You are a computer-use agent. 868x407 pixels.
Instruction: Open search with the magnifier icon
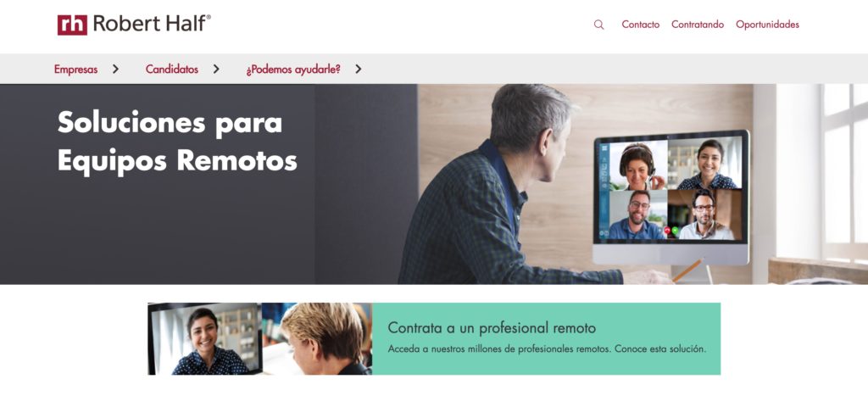point(598,25)
